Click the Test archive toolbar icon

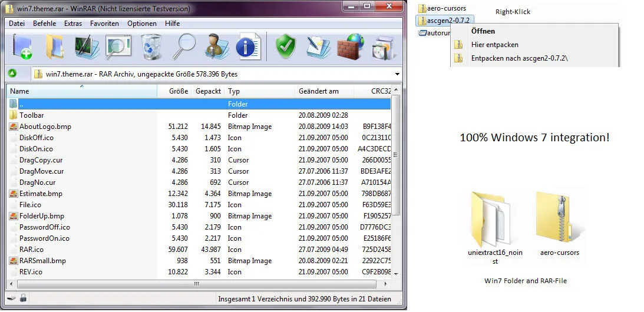[87, 47]
